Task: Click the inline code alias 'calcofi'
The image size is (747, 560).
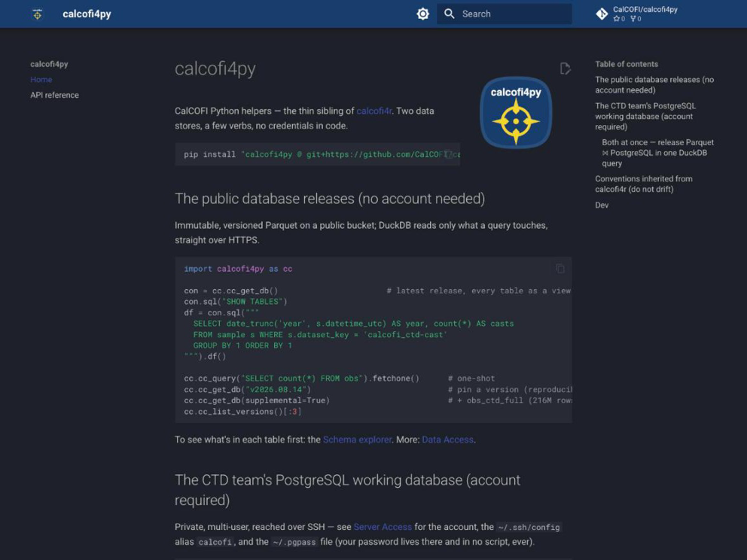Action: pyautogui.click(x=215, y=542)
